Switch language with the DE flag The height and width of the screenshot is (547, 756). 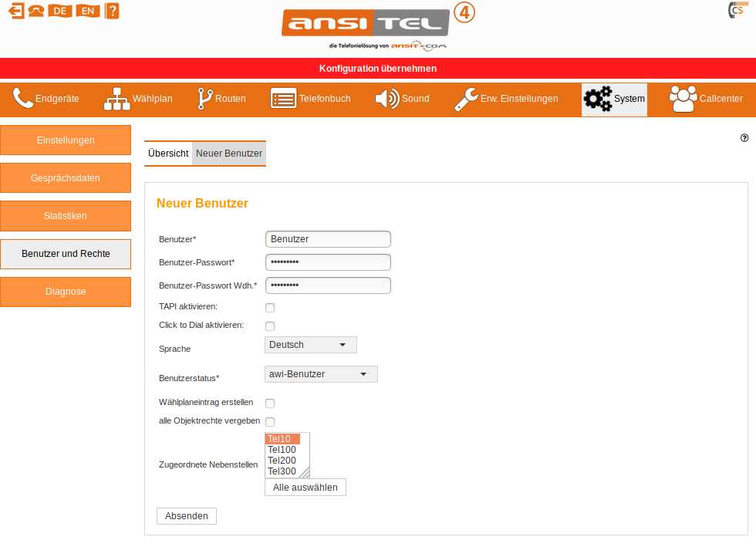[59, 11]
